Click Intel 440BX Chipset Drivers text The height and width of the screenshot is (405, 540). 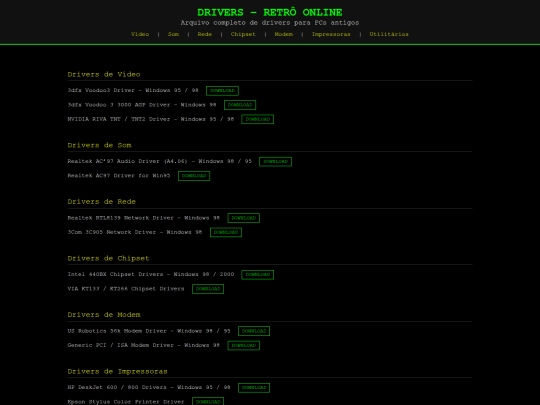coord(150,274)
